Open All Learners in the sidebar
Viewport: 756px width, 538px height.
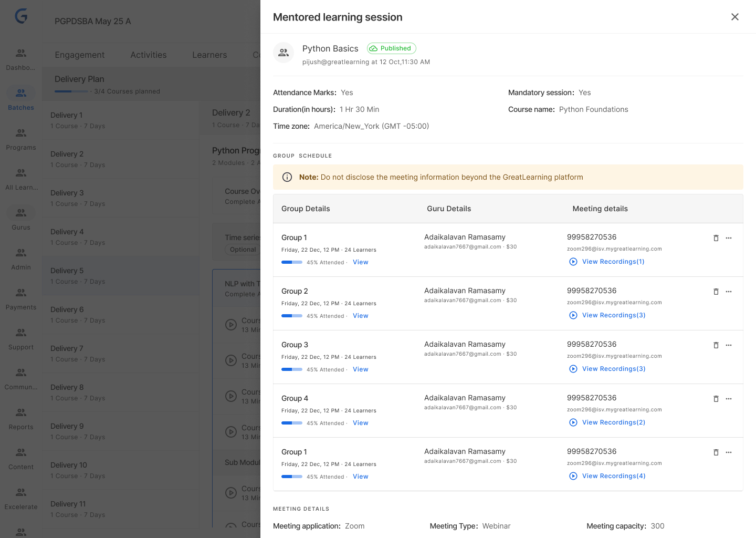pos(21,179)
